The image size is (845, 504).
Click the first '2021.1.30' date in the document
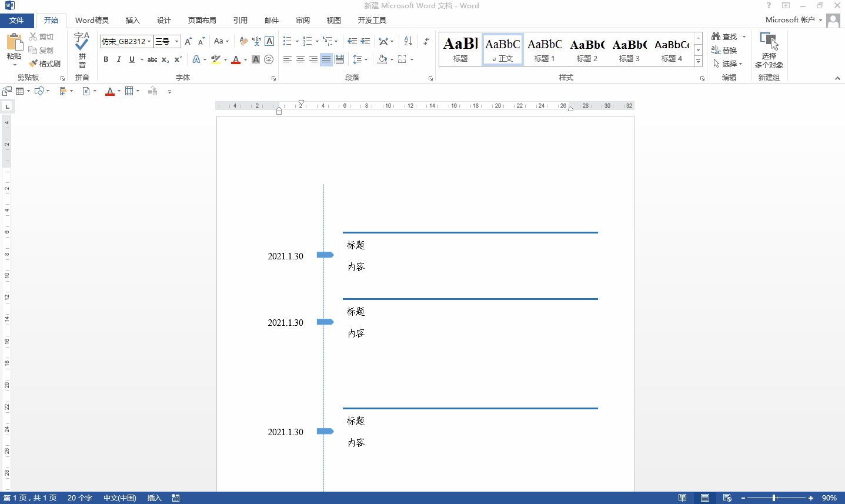coord(286,256)
